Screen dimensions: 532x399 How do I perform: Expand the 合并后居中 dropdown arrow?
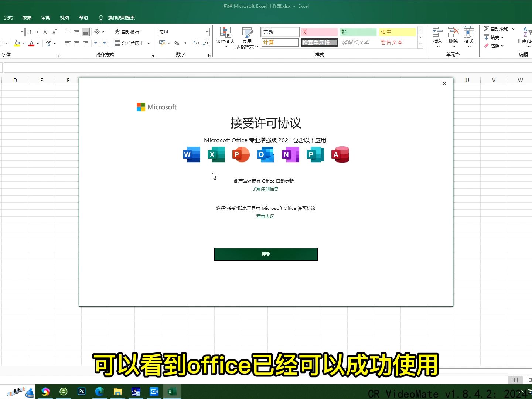coord(149,43)
